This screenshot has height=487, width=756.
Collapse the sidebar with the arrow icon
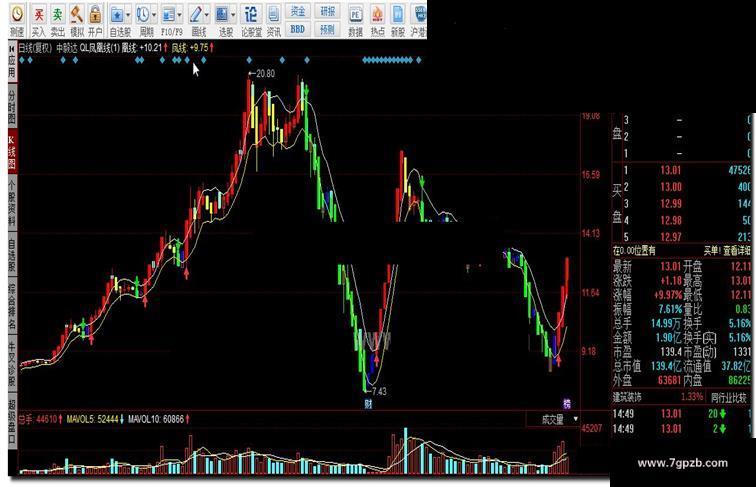(x=12, y=49)
